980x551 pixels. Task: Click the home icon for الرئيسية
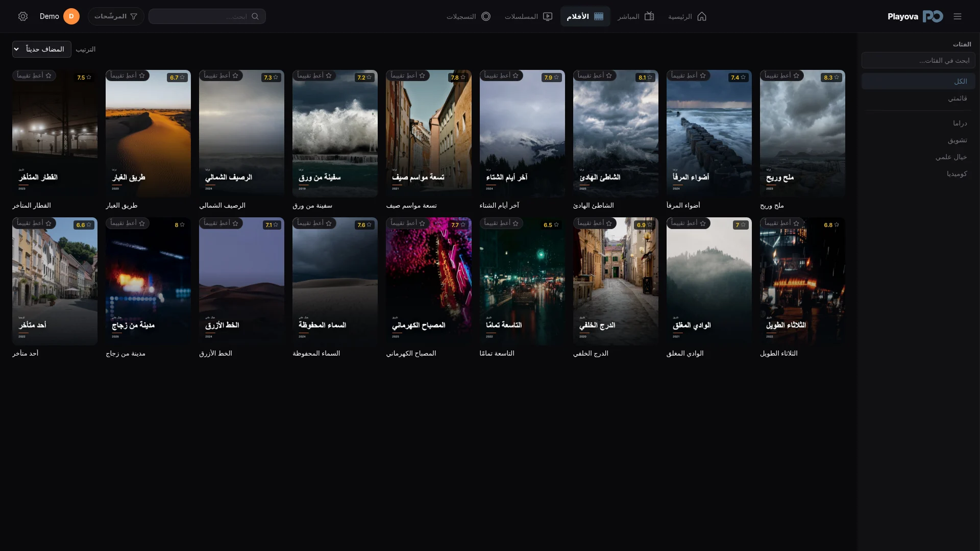[702, 16]
